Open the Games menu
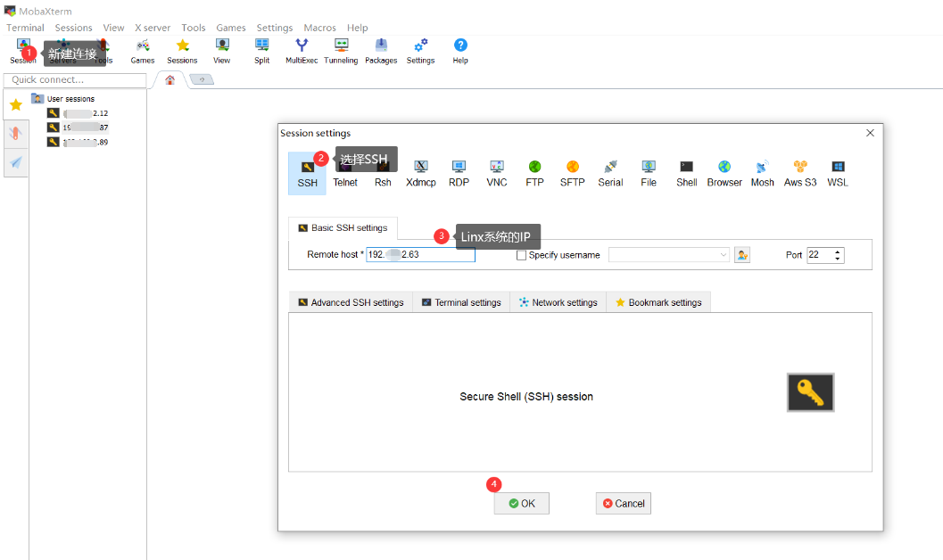Viewport: 943px width, 560px height. pyautogui.click(x=231, y=28)
